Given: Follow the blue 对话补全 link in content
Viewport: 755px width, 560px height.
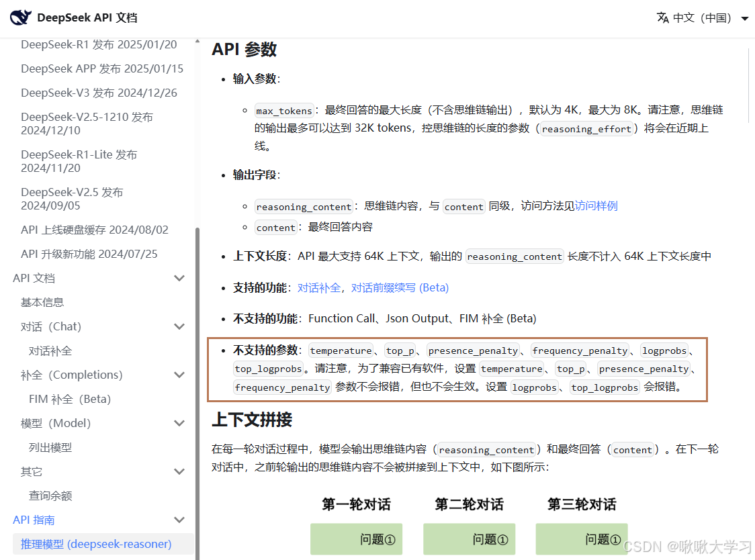Looking at the screenshot, I should (x=319, y=288).
